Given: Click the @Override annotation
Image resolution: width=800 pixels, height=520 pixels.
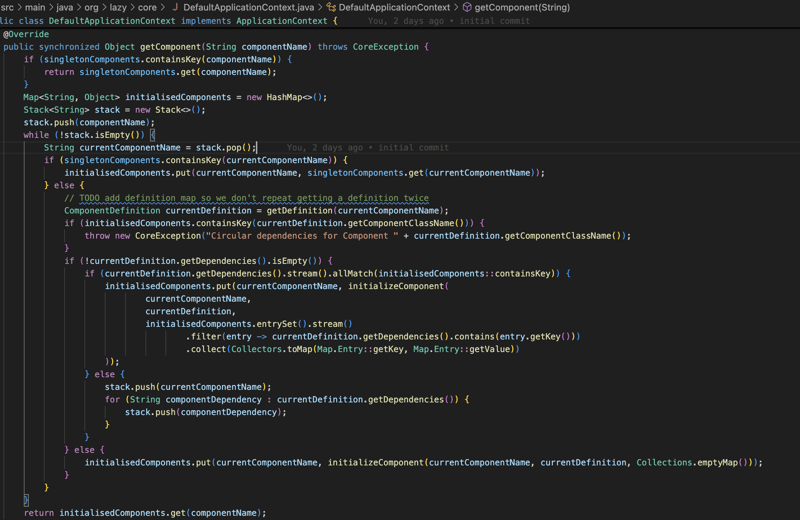Looking at the screenshot, I should 26,34.
